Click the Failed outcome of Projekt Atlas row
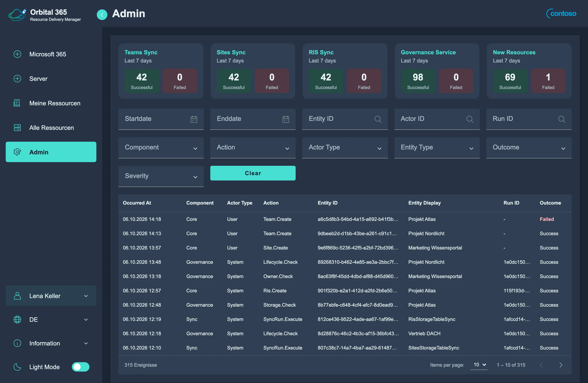 click(547, 219)
